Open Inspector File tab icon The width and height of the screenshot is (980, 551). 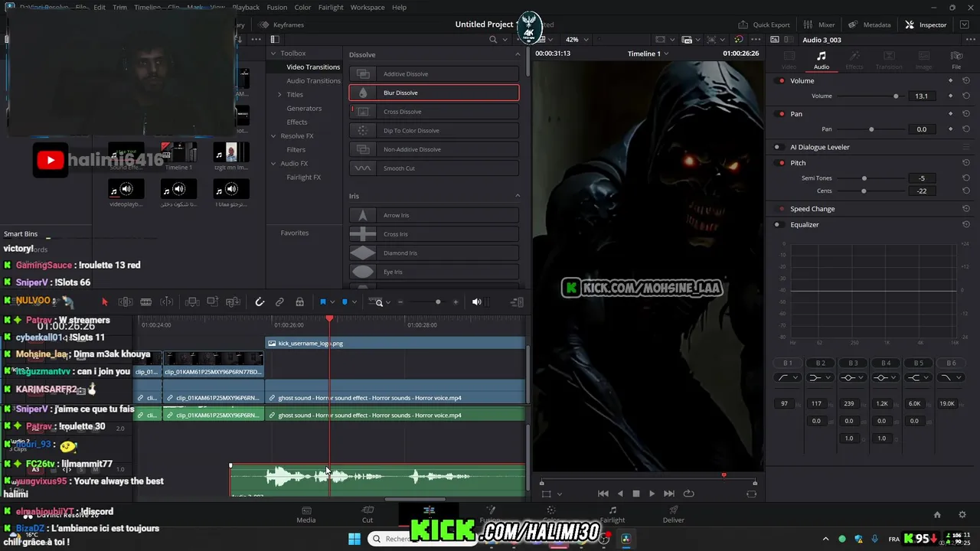point(956,60)
